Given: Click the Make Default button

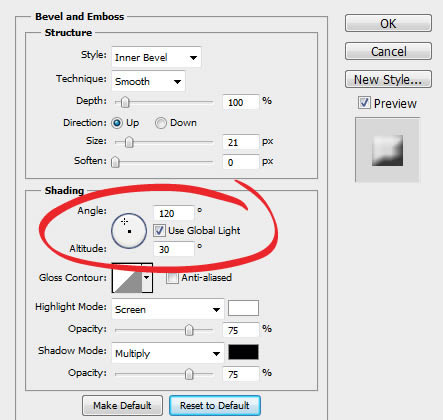Looking at the screenshot, I should [122, 405].
